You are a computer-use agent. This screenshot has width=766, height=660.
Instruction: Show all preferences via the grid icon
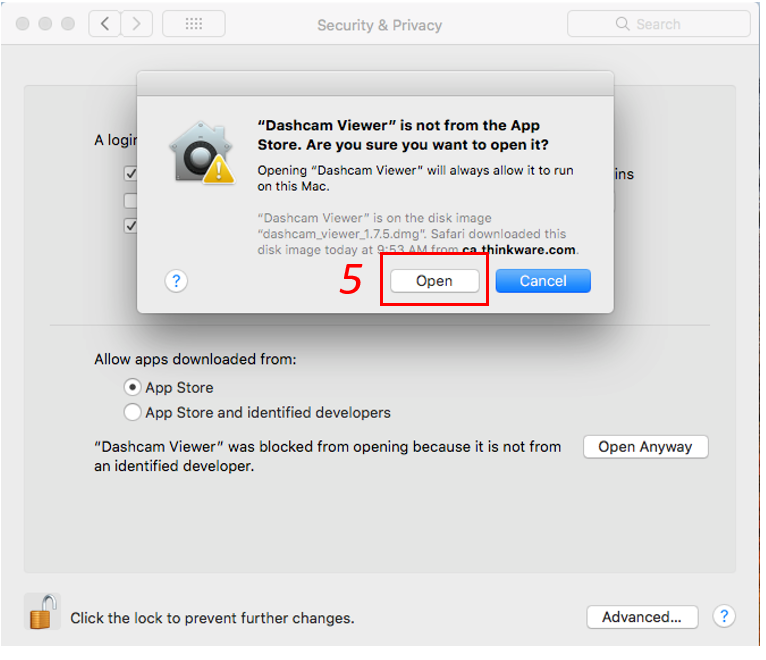click(193, 23)
